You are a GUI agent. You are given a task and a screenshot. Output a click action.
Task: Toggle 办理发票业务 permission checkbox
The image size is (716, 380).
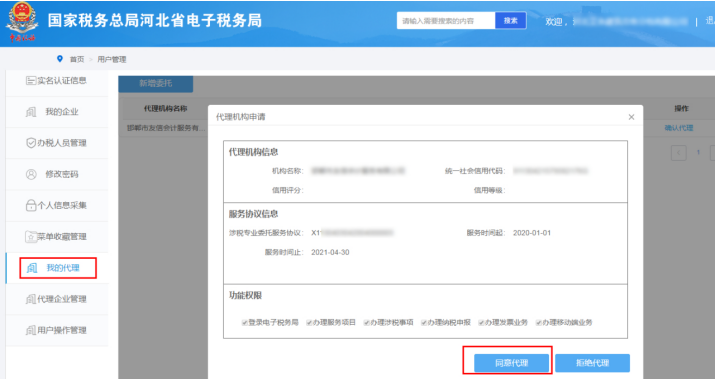[481, 322]
